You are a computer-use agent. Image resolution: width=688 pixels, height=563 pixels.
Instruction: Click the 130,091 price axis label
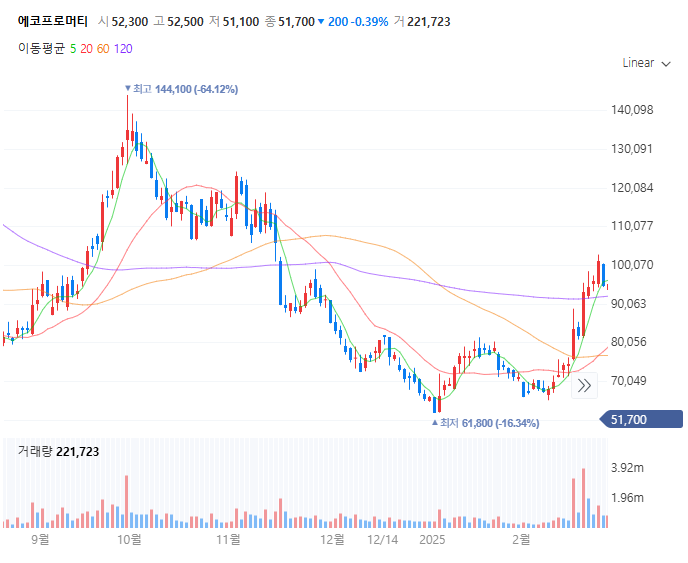coord(632,149)
